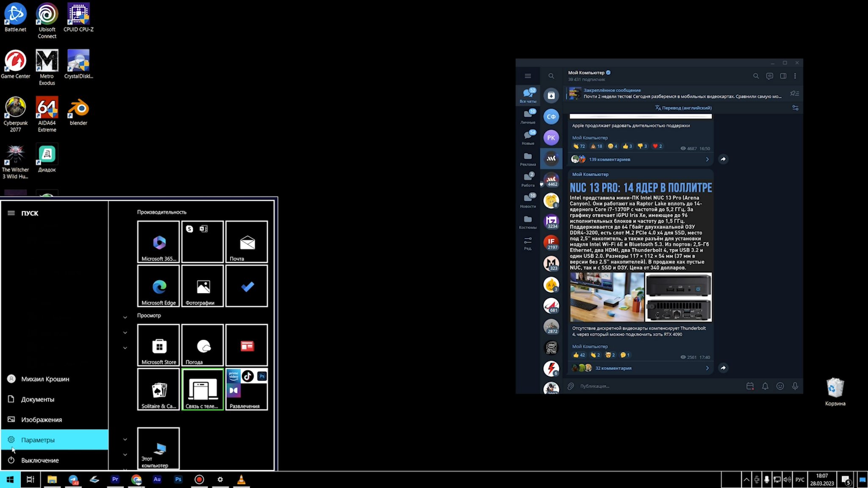Open the Mail (Почта) tile
The width and height of the screenshot is (868, 488).
(247, 241)
